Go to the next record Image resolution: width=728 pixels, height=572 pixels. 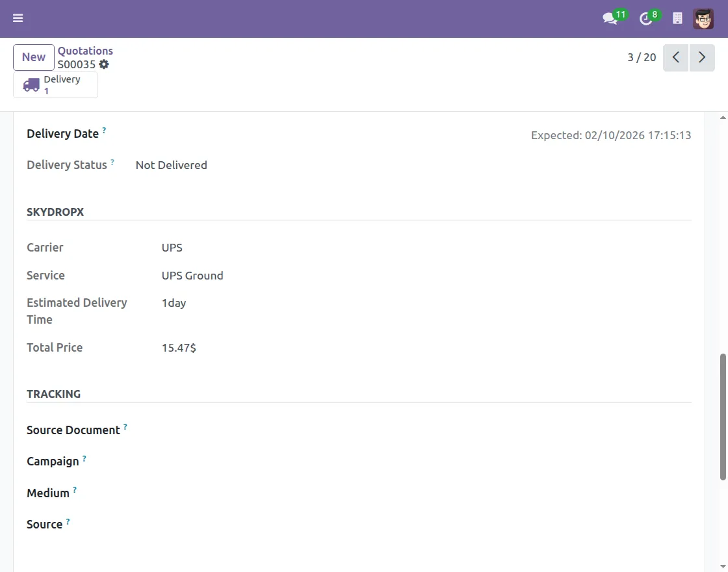point(701,57)
